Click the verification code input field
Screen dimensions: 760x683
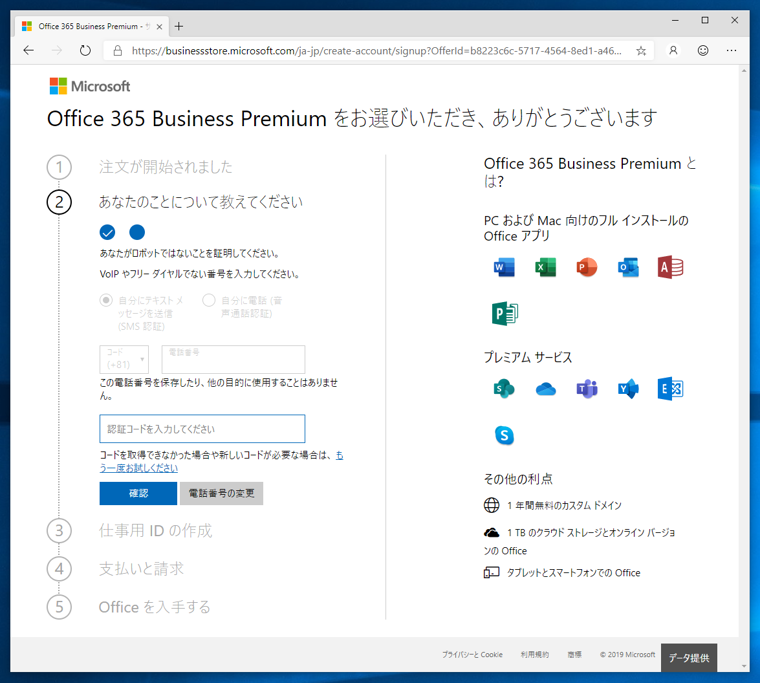tap(202, 429)
